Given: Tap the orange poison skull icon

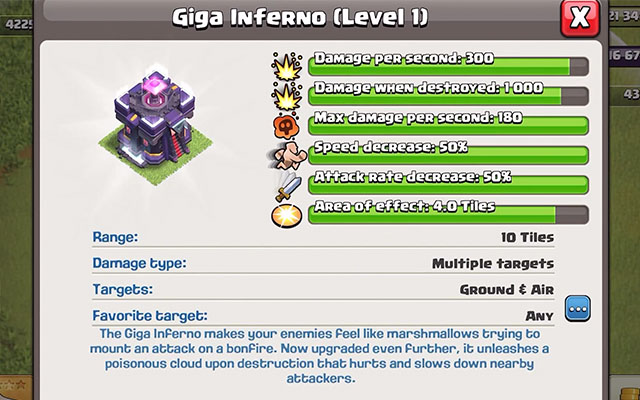Looking at the screenshot, I should click(286, 126).
